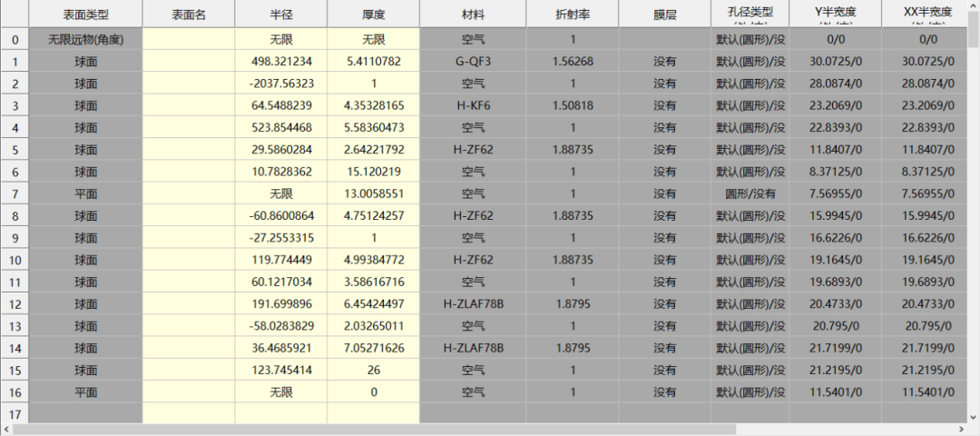Click Y half-width cell 30.0725/0
This screenshot has width=980, height=436.
click(x=835, y=61)
